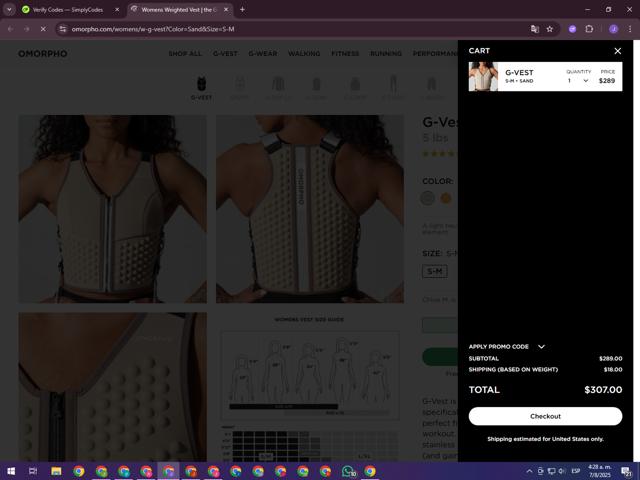Select the gray color swatch
The width and height of the screenshot is (640, 480).
coord(427,198)
